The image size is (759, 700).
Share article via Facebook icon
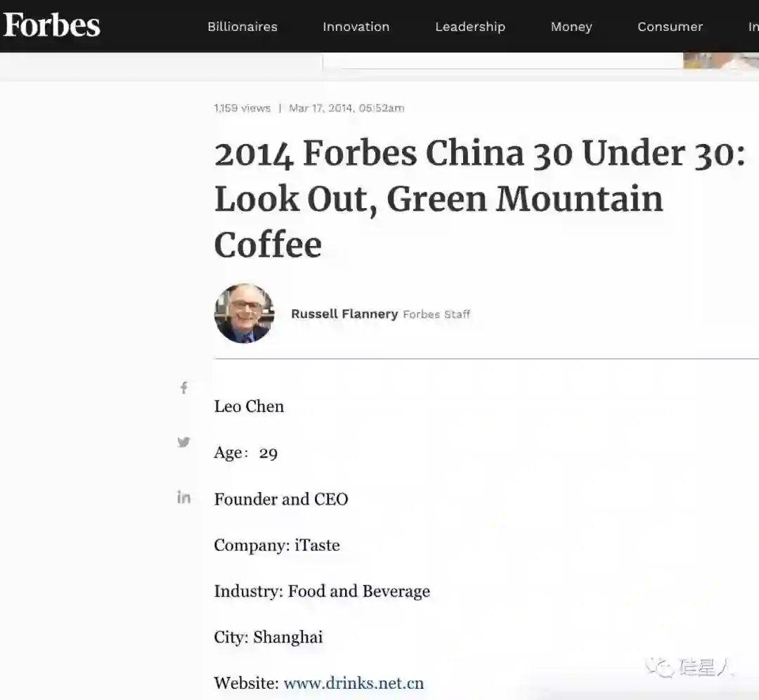tap(184, 387)
